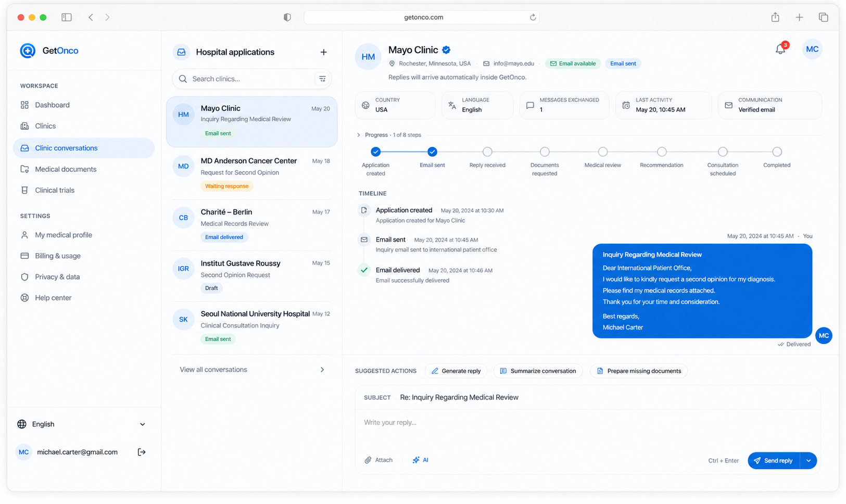
Task: Click Prepare missing documents
Action: point(639,371)
